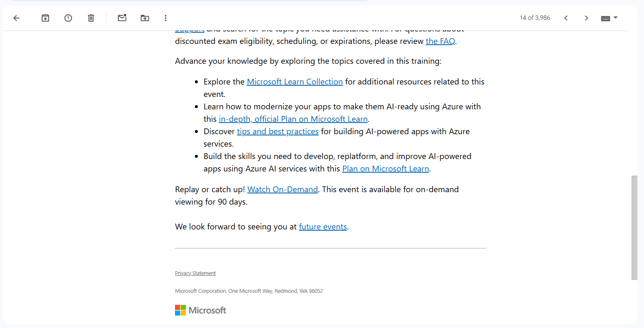Open the More options three-dot menu

pos(165,18)
